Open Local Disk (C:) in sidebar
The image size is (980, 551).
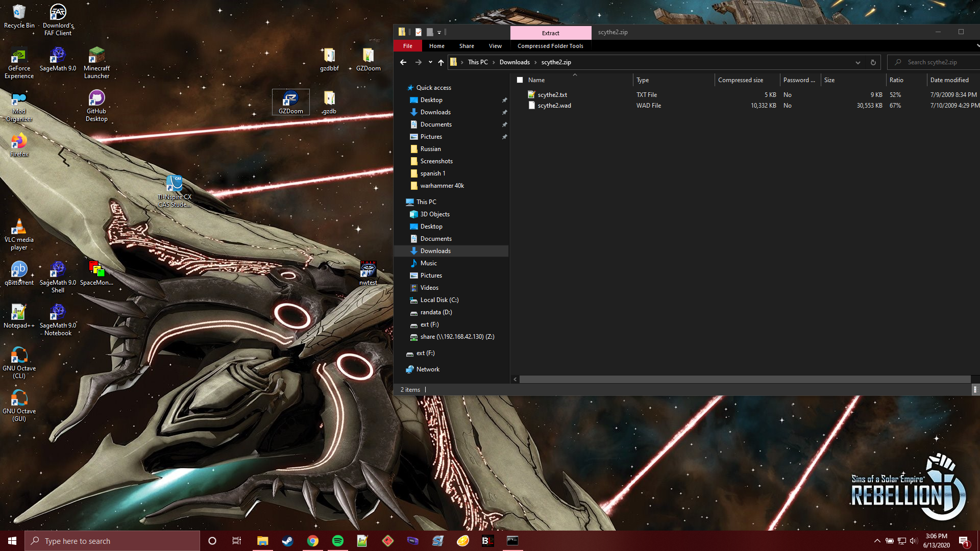point(439,300)
